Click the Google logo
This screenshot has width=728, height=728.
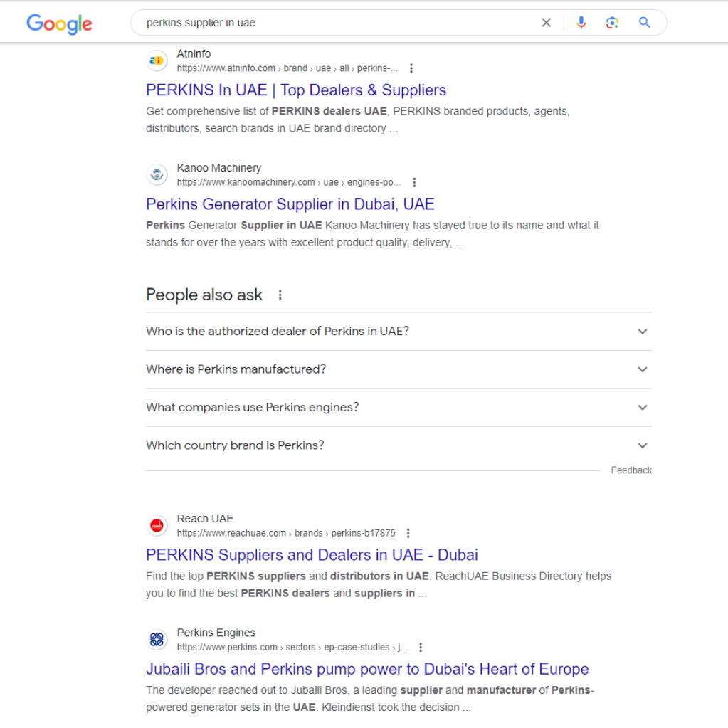[59, 23]
